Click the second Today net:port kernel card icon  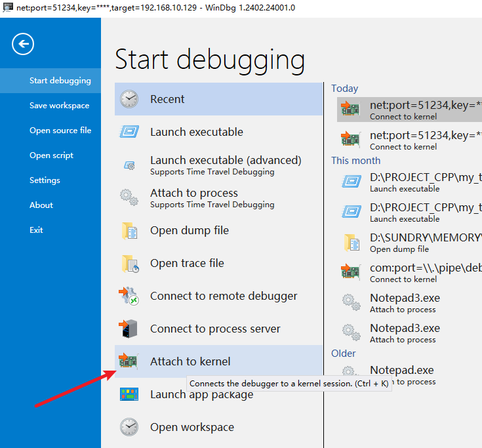[350, 138]
